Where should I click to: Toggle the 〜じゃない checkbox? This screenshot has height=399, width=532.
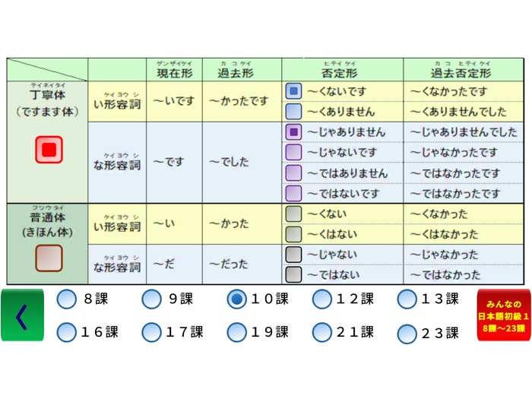click(293, 255)
